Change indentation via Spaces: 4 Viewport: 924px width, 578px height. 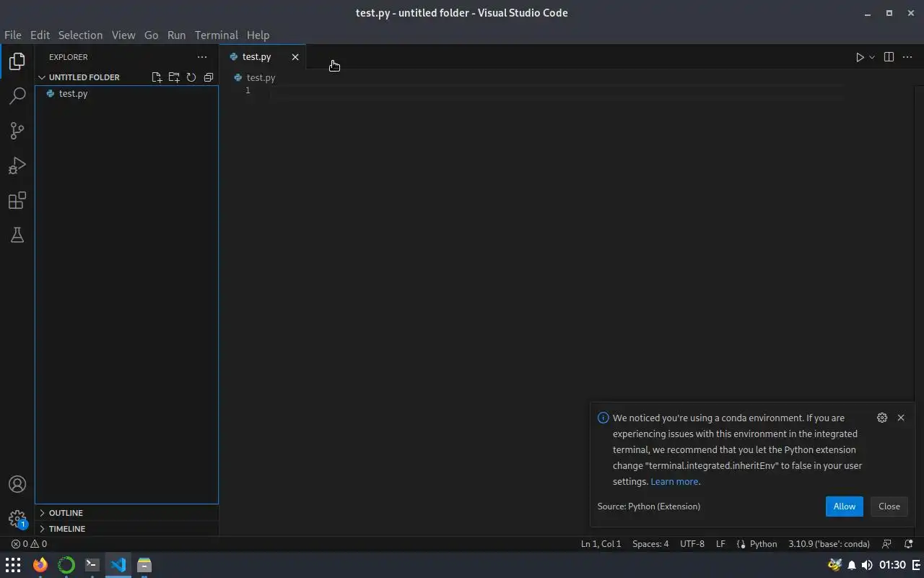[x=650, y=544]
